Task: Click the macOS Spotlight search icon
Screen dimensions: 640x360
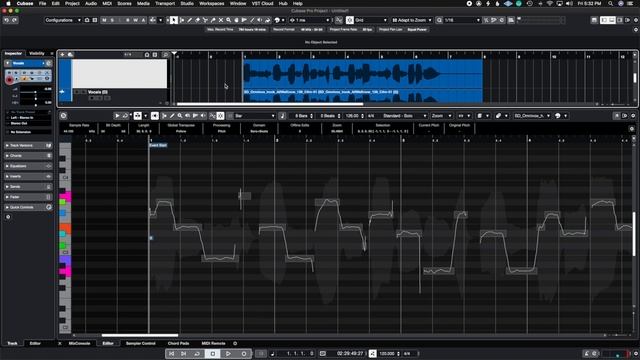Action: 610,3
